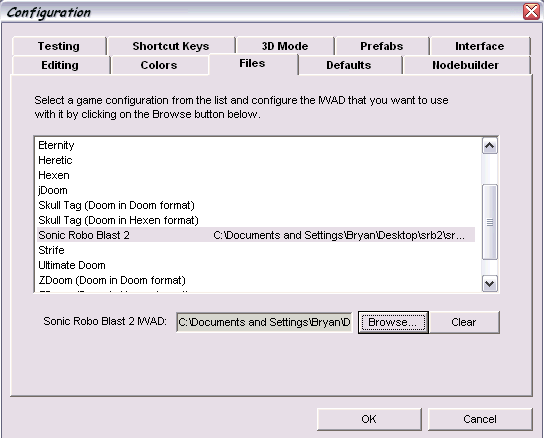Viewport: 544px width, 438px height.
Task: Switch to the Editing tab
Action: pyautogui.click(x=60, y=65)
